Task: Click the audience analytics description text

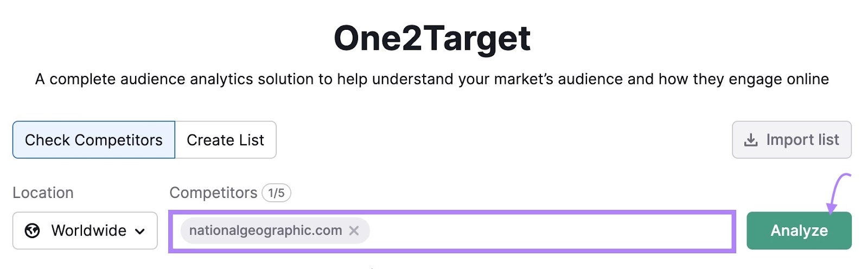Action: coord(432,79)
